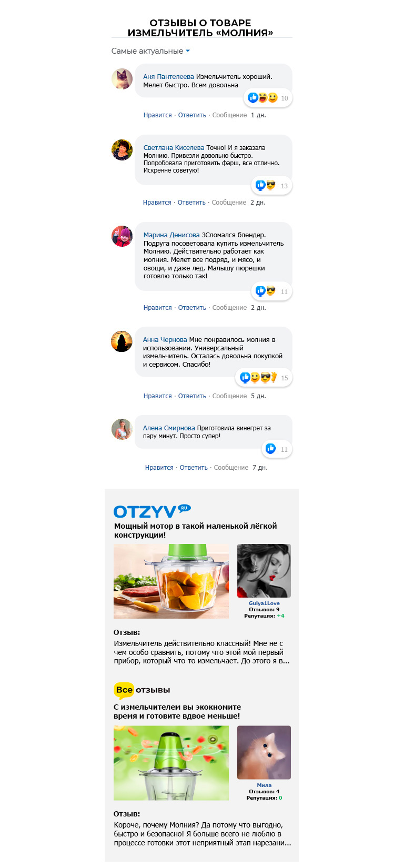Click reaction emojis on Анна Чернова's comment
Image resolution: width=404 pixels, height=868 pixels.
coord(258,377)
